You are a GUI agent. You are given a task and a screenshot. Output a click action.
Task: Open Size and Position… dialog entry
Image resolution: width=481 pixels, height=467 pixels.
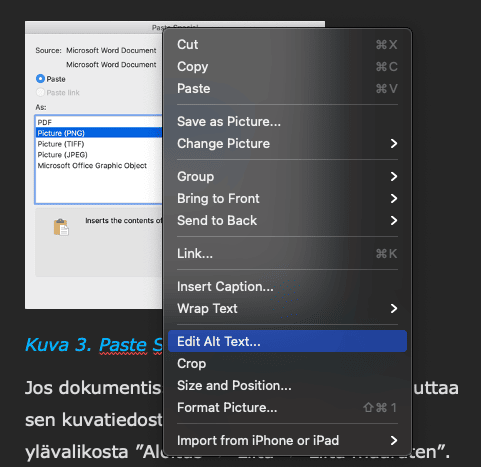[287, 386]
